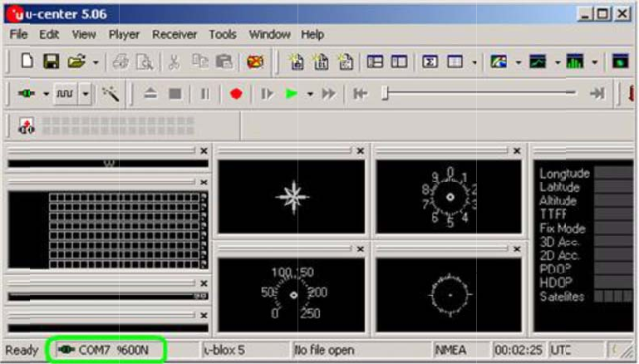Click the Print icon
Screen dimensions: 639x364
pyautogui.click(x=121, y=62)
